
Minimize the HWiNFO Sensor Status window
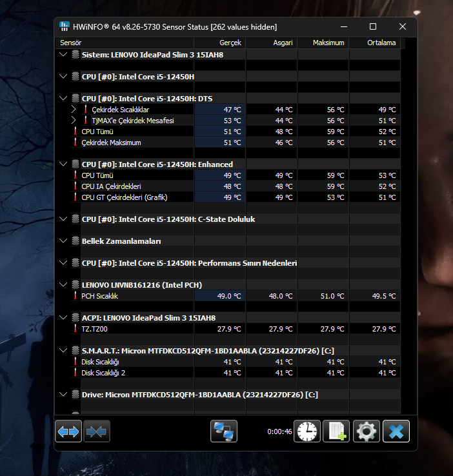344,26
